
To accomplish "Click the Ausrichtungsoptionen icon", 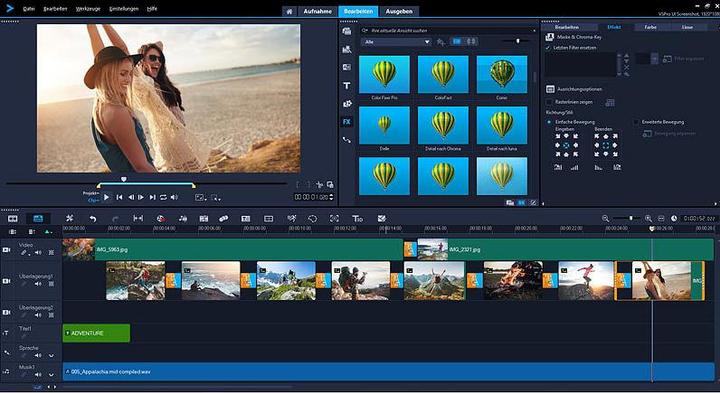I will coord(550,89).
